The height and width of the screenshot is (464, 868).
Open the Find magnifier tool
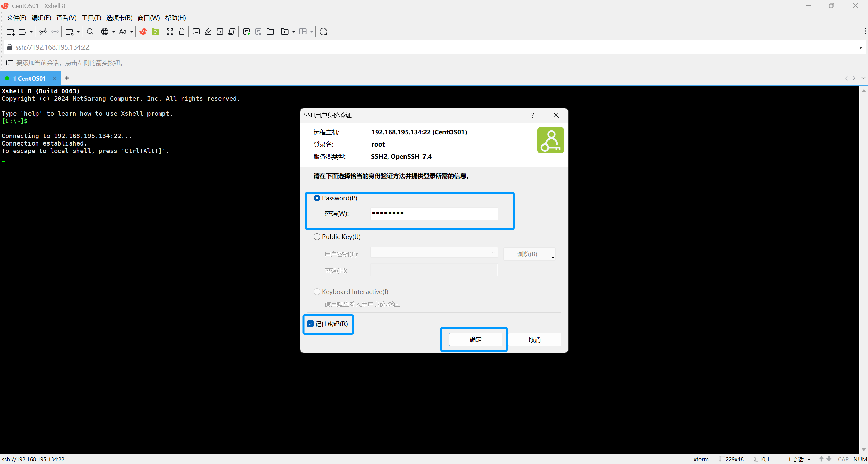pyautogui.click(x=90, y=32)
